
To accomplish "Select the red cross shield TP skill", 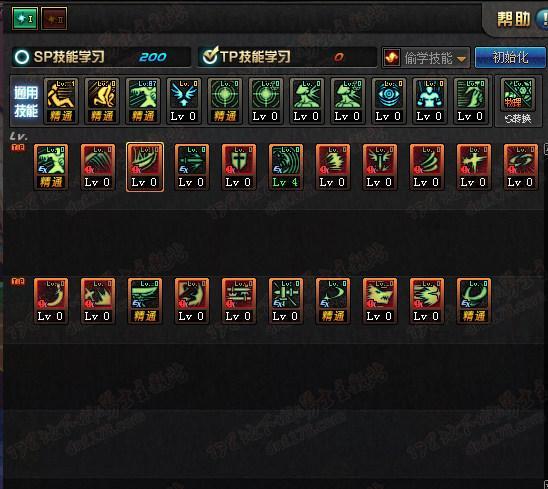I will [x=239, y=167].
